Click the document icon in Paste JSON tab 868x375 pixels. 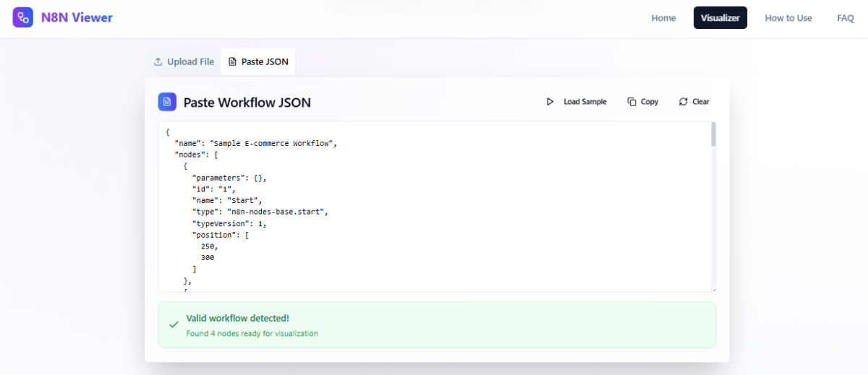point(232,62)
